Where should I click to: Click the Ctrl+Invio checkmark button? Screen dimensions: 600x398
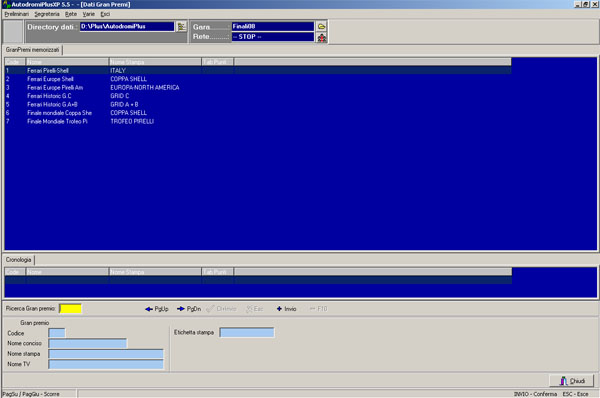[222, 309]
